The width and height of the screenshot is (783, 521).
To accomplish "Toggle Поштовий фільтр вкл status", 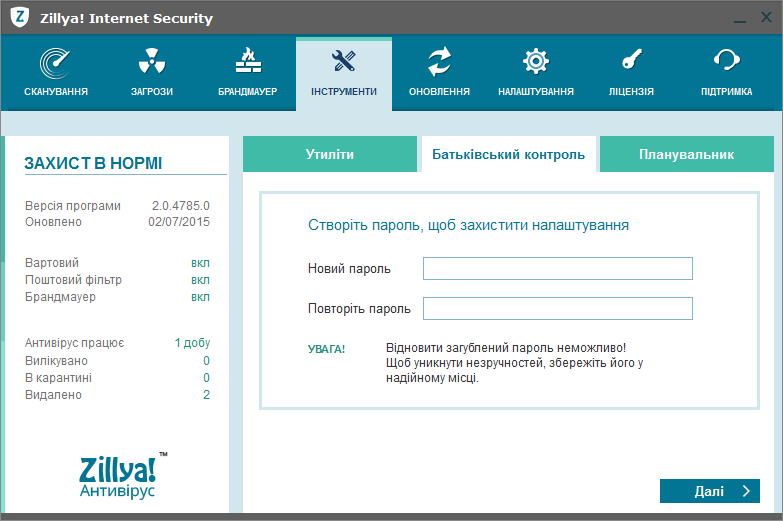I will click(200, 280).
